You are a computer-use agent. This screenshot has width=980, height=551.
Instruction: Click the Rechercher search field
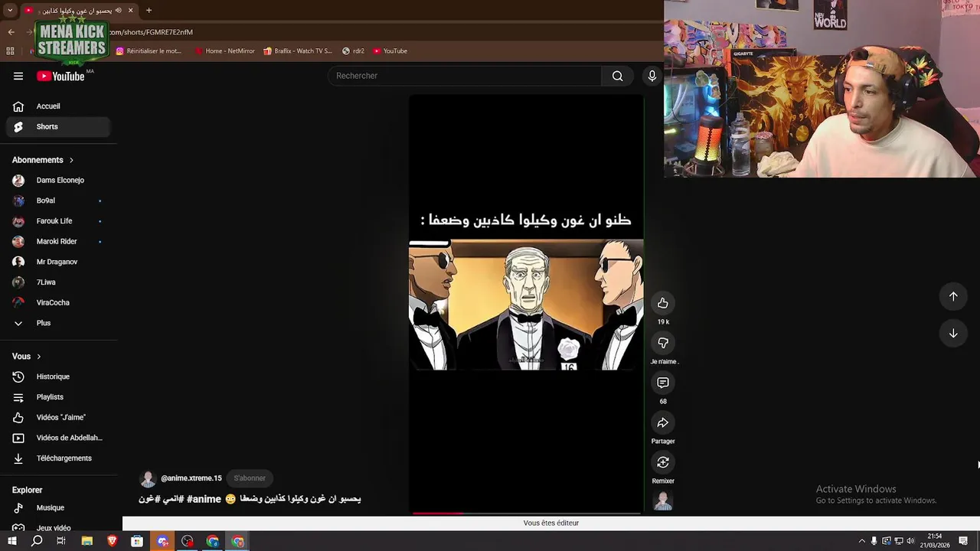click(465, 76)
